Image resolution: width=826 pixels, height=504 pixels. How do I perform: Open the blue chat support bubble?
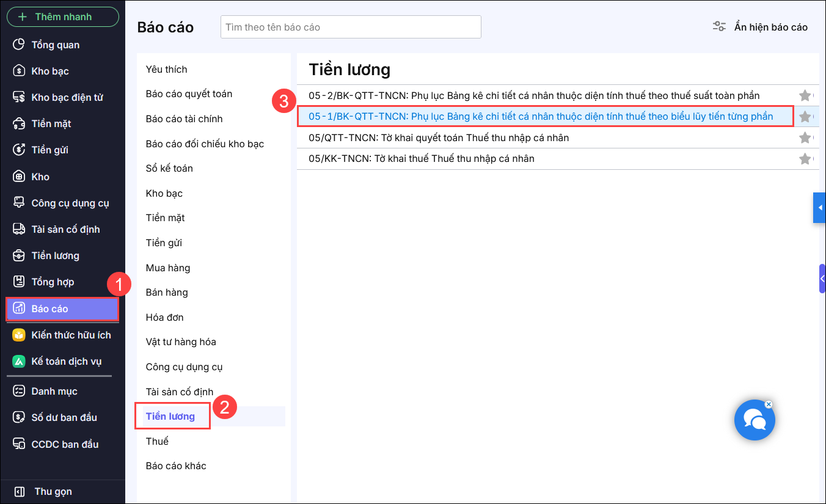(755, 420)
